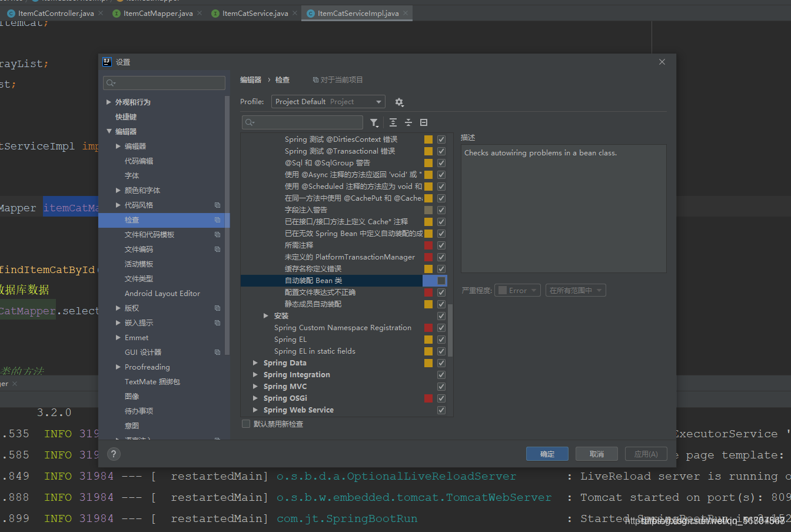Expand the Spring MVC inspection group
The width and height of the screenshot is (791, 532).
(255, 387)
